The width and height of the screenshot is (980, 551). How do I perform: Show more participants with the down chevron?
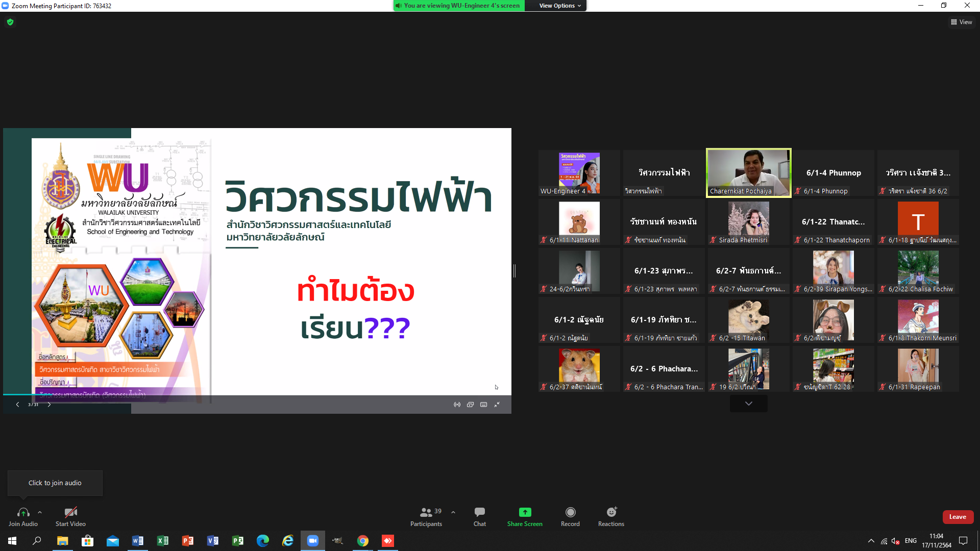748,404
